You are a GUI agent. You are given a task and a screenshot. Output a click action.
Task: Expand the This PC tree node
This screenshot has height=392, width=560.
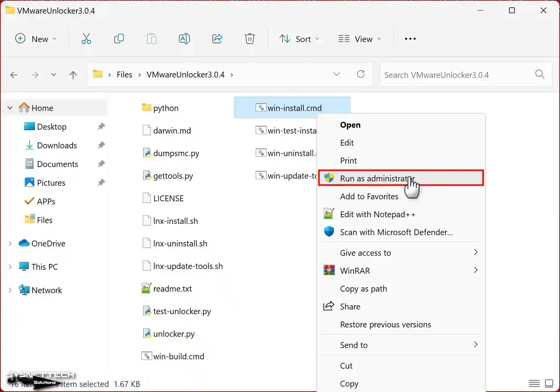pos(10,267)
